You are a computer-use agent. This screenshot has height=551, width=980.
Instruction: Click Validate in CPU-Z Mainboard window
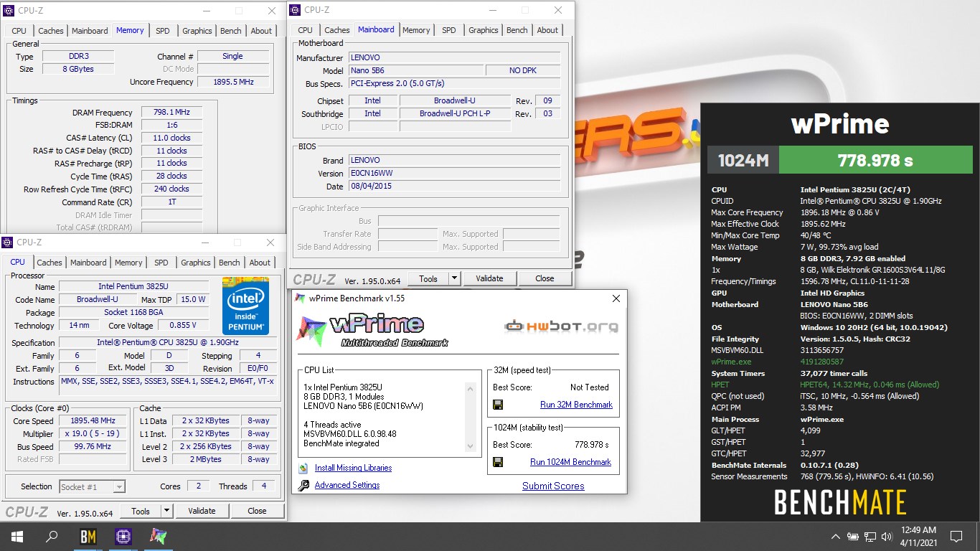tap(489, 278)
